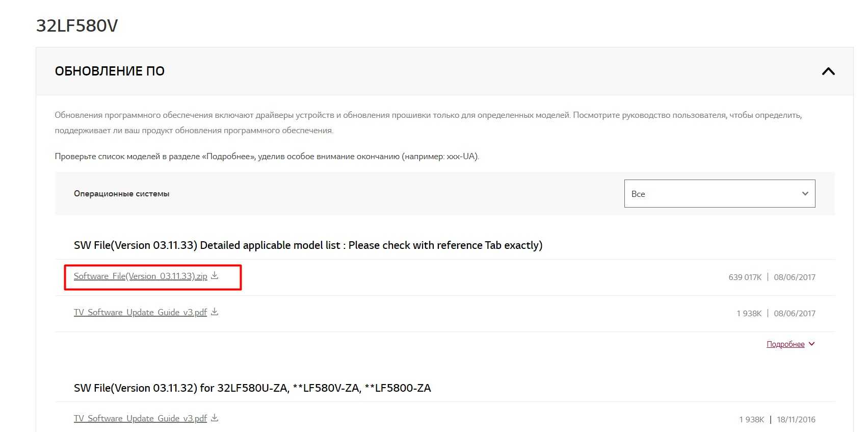Collapse the ОБНОВЛЕНИЕ ПО section with chevron
This screenshot has height=432, width=868.
(828, 71)
